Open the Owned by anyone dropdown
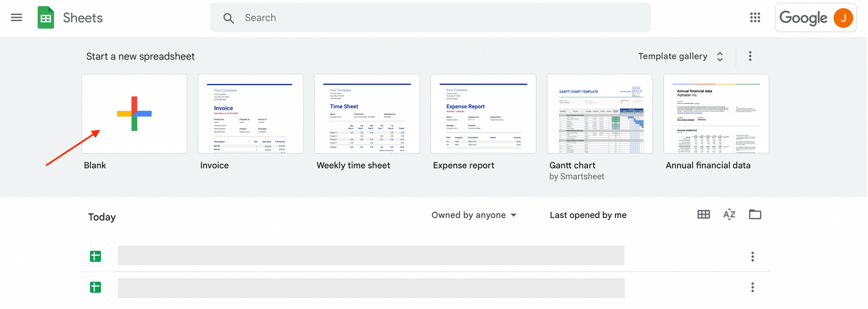The image size is (868, 309). [x=474, y=215]
